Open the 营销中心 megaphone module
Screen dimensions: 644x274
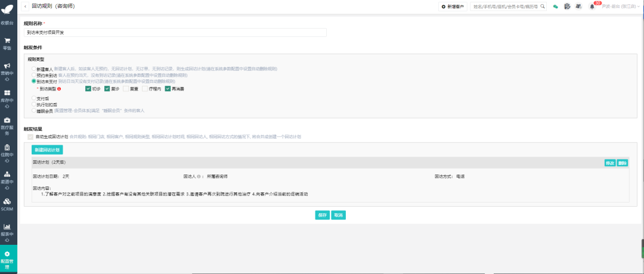[x=8, y=72]
